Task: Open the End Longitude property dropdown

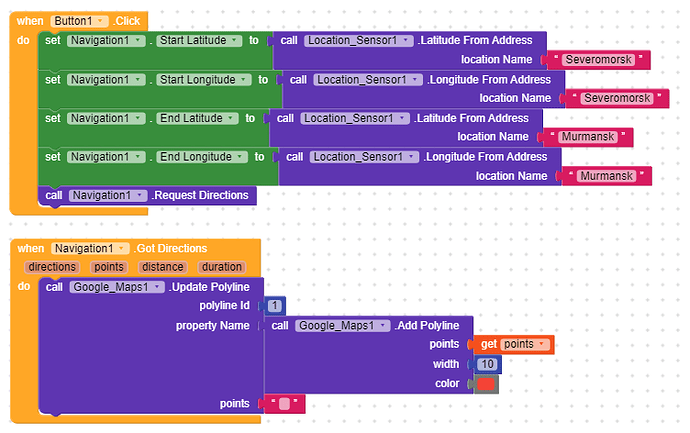Action: coord(239,157)
